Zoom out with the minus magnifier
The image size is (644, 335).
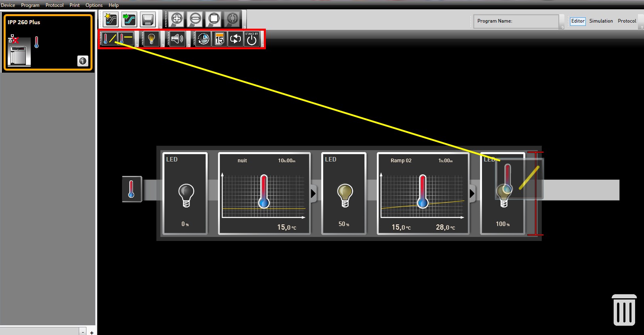point(196,19)
